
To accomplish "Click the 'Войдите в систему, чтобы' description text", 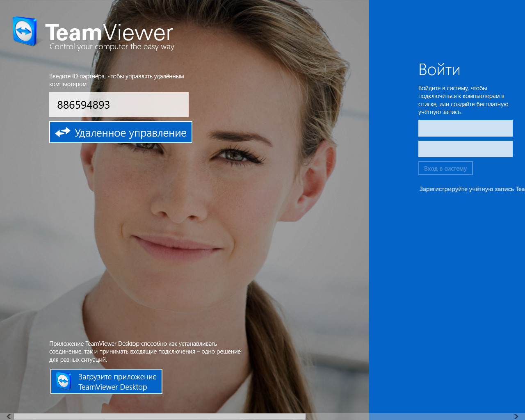I will tap(463, 100).
